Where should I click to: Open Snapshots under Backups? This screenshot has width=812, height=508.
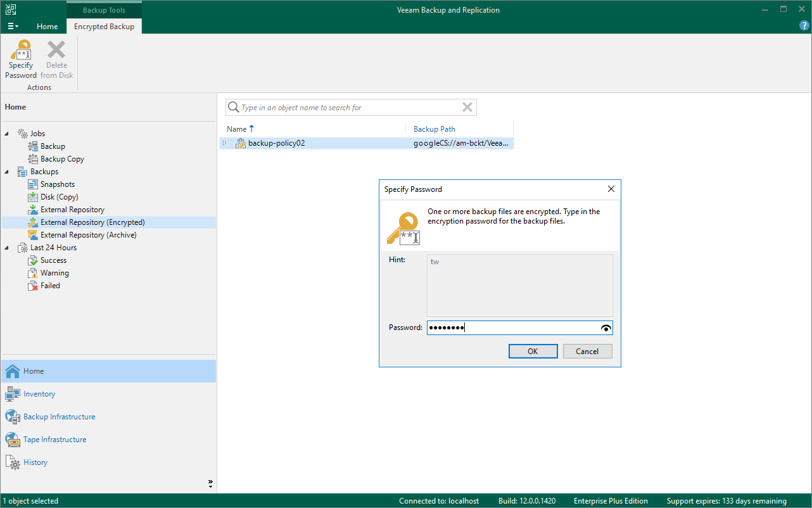pyautogui.click(x=58, y=184)
